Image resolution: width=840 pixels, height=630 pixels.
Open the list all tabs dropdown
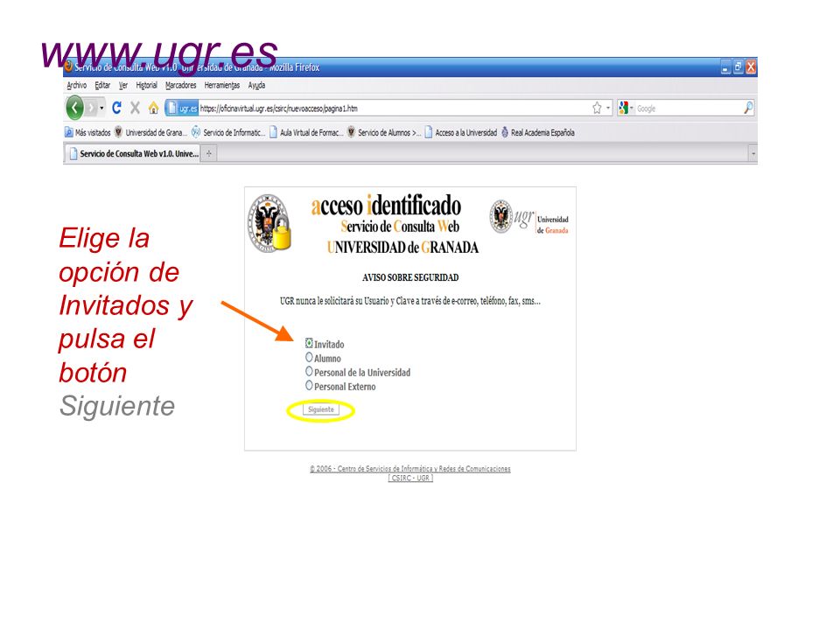point(752,154)
